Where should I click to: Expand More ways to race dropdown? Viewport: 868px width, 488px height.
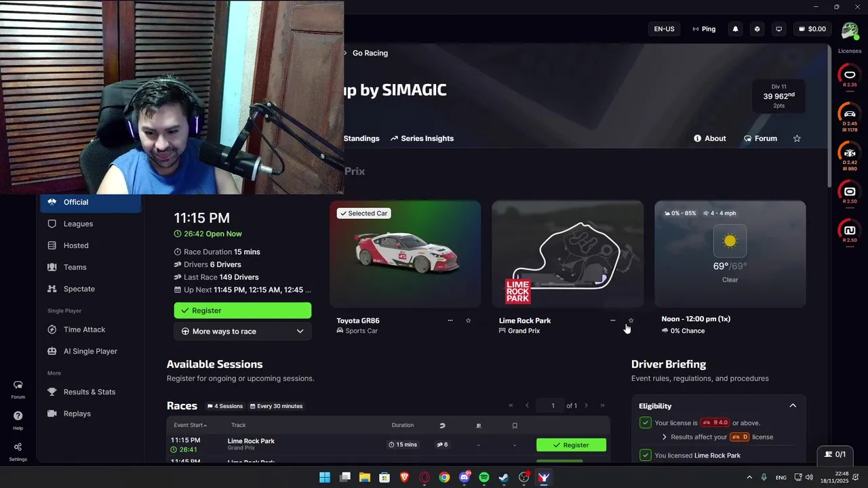tap(243, 331)
